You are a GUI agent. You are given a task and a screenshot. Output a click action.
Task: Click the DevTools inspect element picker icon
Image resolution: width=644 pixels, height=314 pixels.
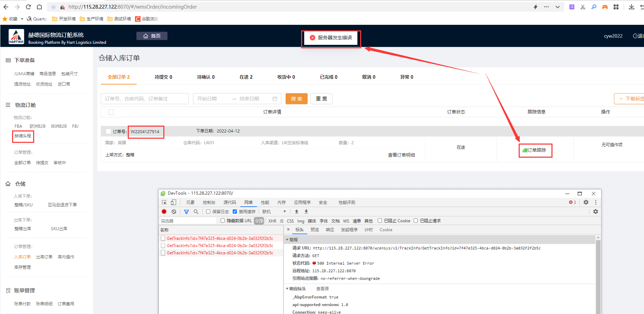[x=164, y=202]
